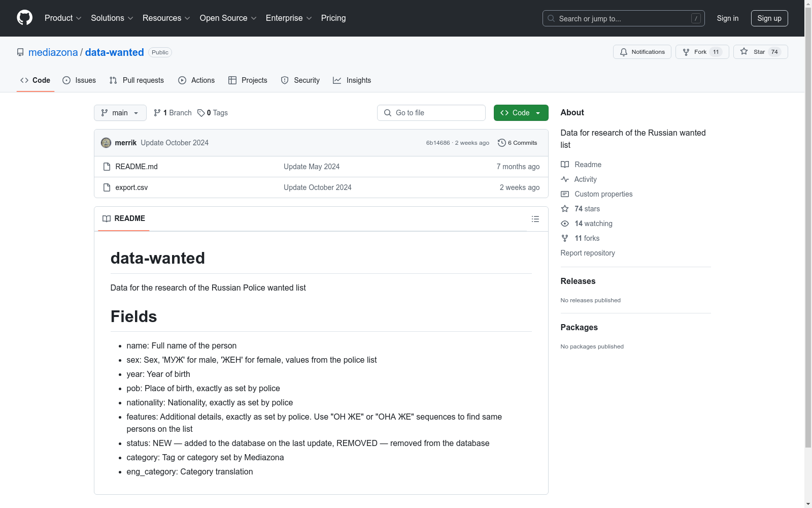Click the Packages heading link
The height and width of the screenshot is (508, 812).
pyautogui.click(x=579, y=327)
